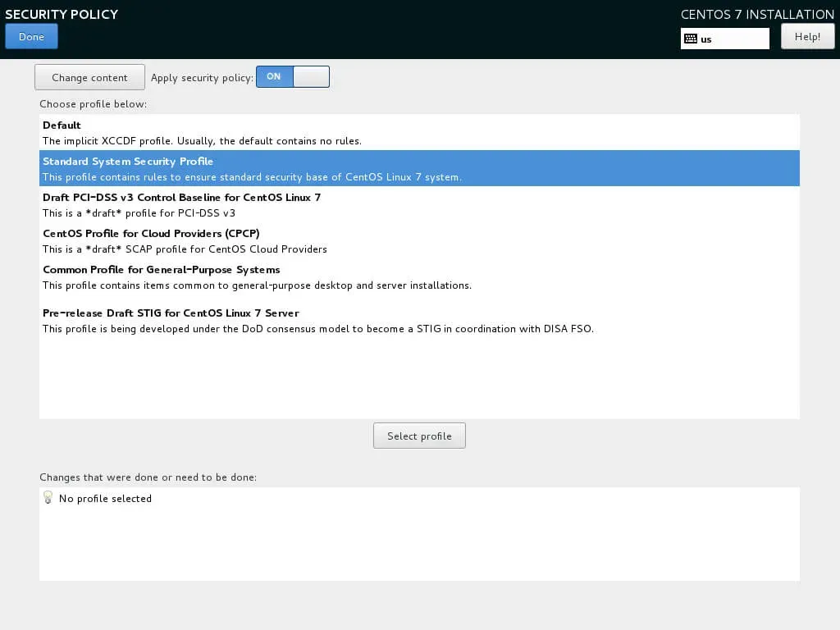Click the lightbulb icon beside No profile selected
Screen dimensions: 840x630
48,498
